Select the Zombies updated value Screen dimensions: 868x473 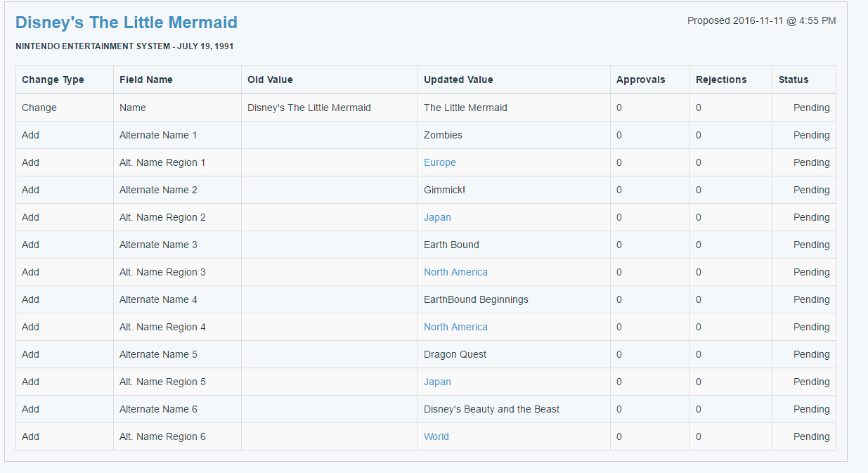[514, 135]
